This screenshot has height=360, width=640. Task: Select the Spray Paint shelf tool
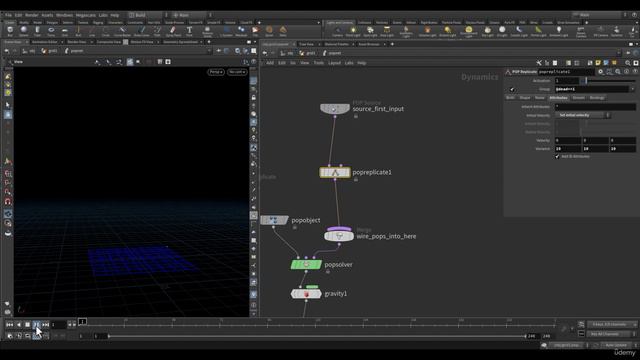[173, 31]
